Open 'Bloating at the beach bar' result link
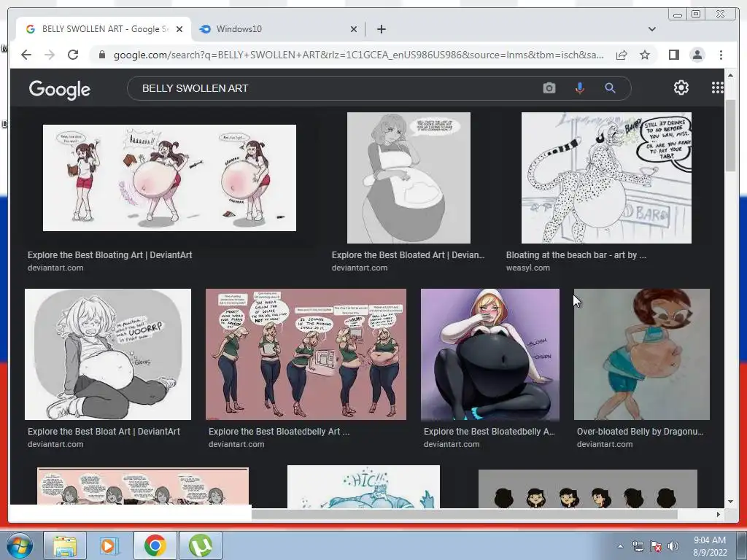The image size is (747, 560). click(x=576, y=254)
